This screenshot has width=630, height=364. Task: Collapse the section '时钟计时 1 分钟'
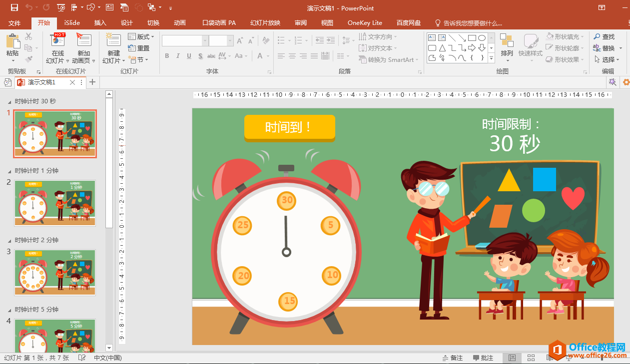tap(9, 171)
